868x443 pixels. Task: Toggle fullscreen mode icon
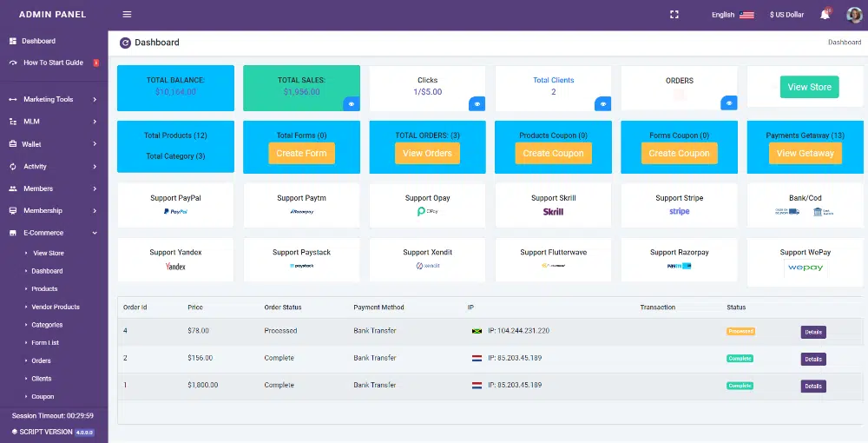coord(674,15)
